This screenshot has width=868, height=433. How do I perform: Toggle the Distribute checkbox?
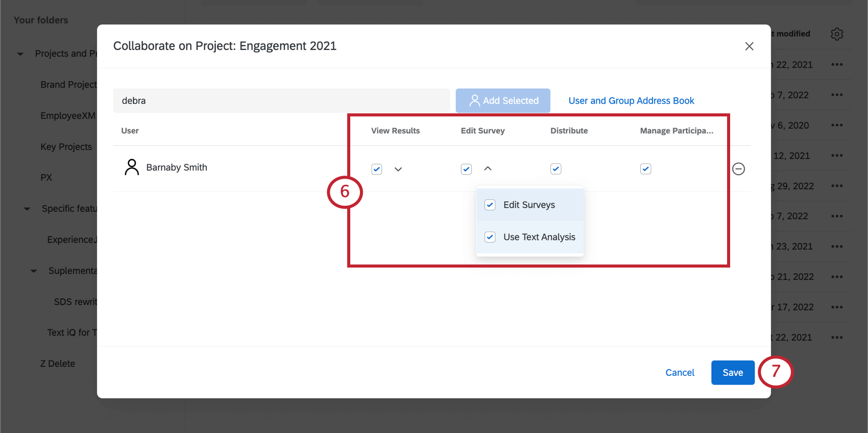point(556,169)
